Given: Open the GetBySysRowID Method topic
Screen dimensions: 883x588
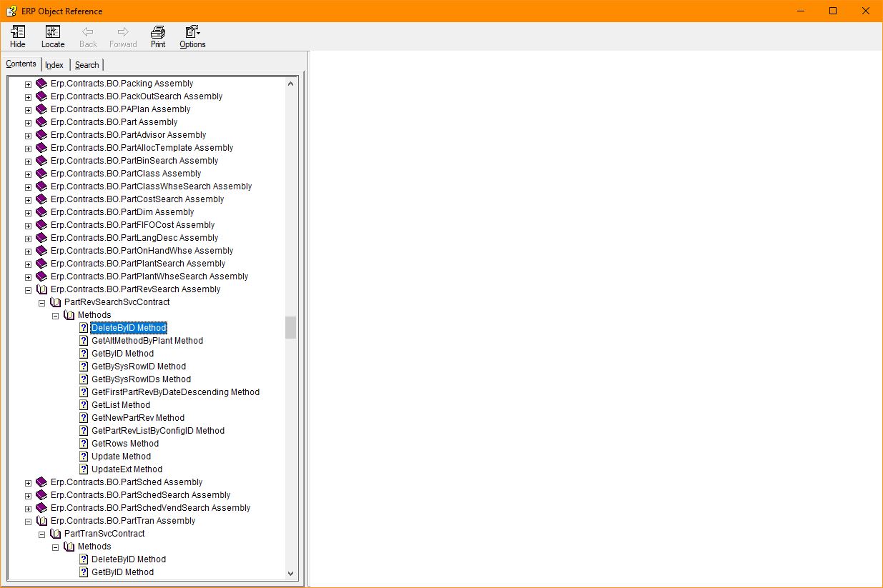Looking at the screenshot, I should pyautogui.click(x=139, y=367).
